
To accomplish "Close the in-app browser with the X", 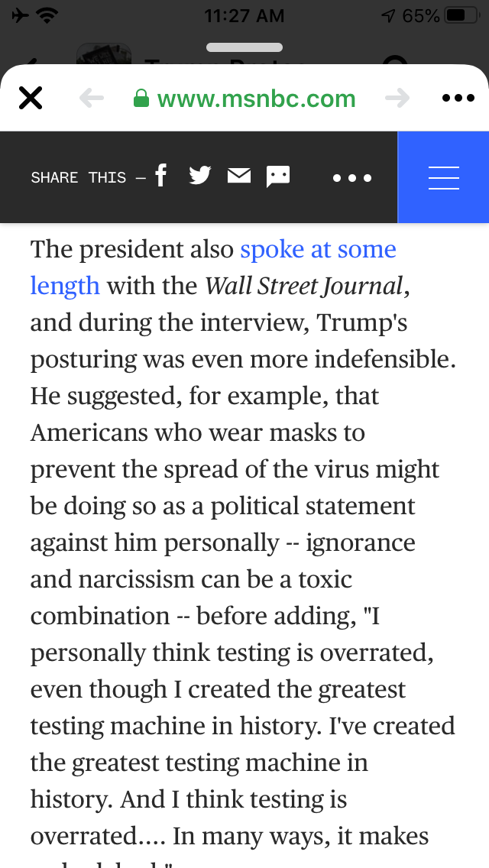I will click(x=31, y=99).
